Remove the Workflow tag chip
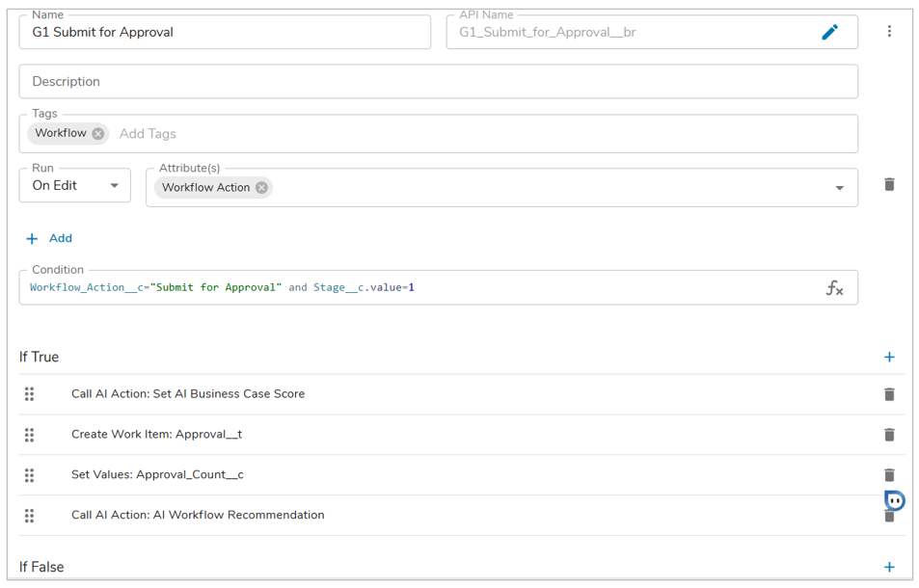919x588 pixels. tap(98, 134)
